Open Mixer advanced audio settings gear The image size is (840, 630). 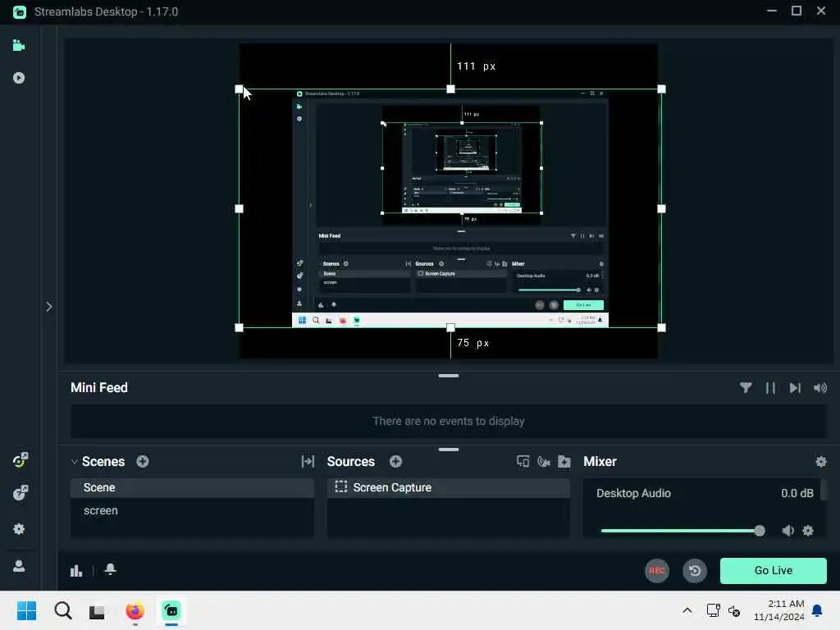tap(820, 461)
